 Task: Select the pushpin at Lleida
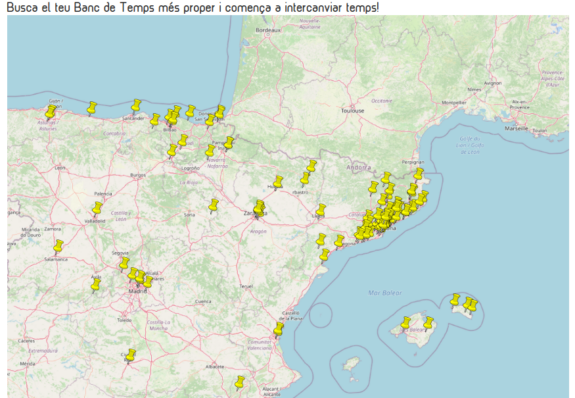click(321, 211)
